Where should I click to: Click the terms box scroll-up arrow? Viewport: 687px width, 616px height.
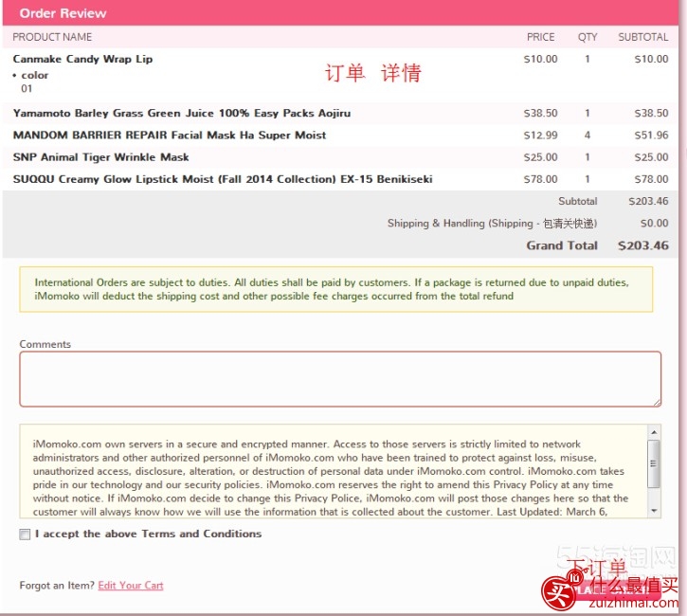click(x=654, y=432)
